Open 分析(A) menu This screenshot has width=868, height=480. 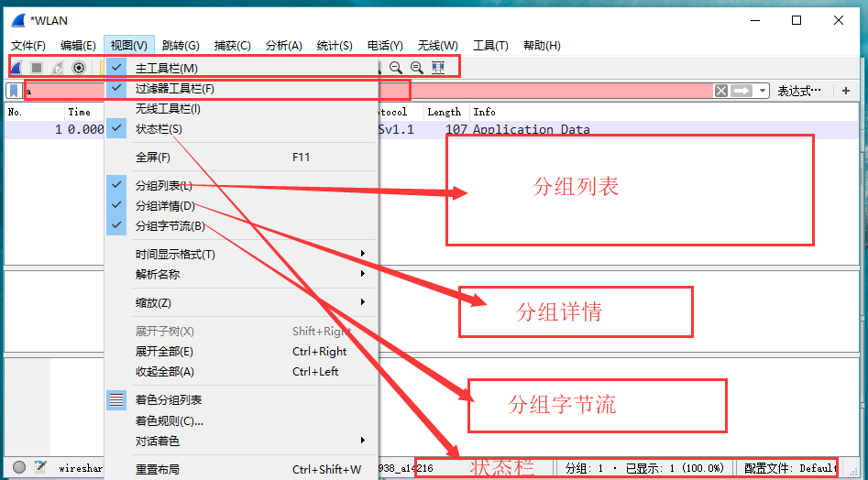click(283, 46)
